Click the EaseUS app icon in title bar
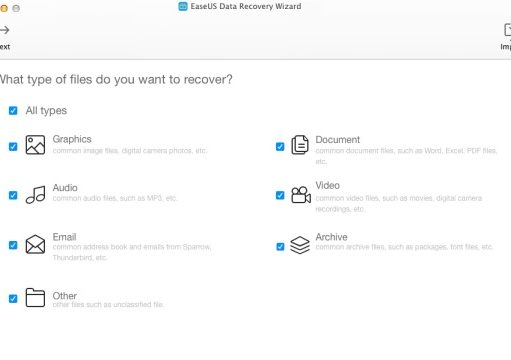Viewport: 511px width, 360px height. (x=183, y=6)
